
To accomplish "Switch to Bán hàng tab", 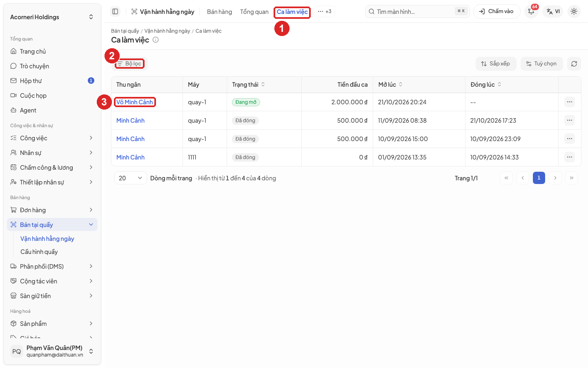I will click(219, 12).
